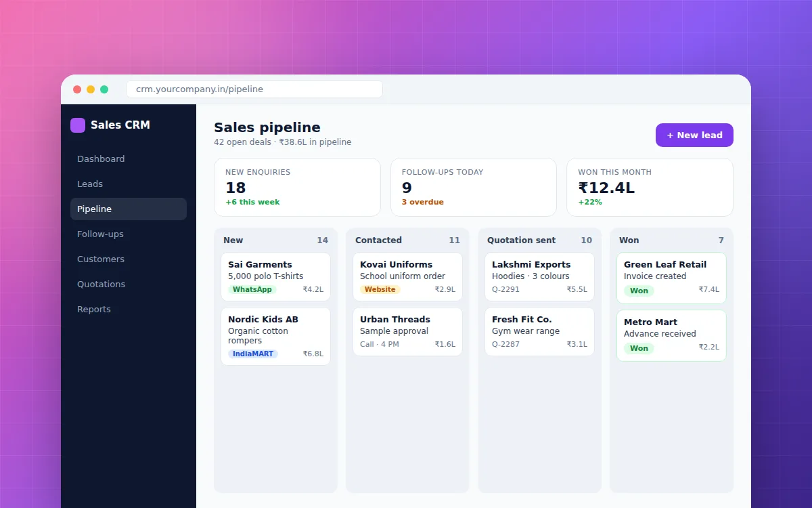Open the Fresh Fit Co. deal card
The height and width of the screenshot is (508, 812).
pos(539,331)
